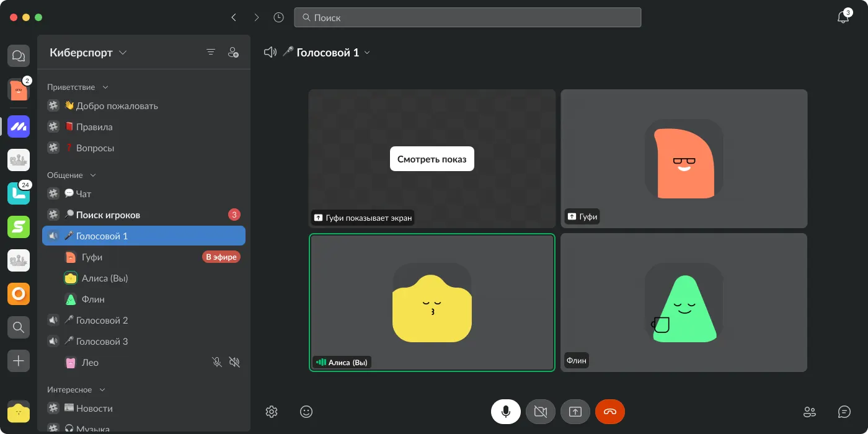Open the emoji reactions smiley icon

tap(306, 411)
